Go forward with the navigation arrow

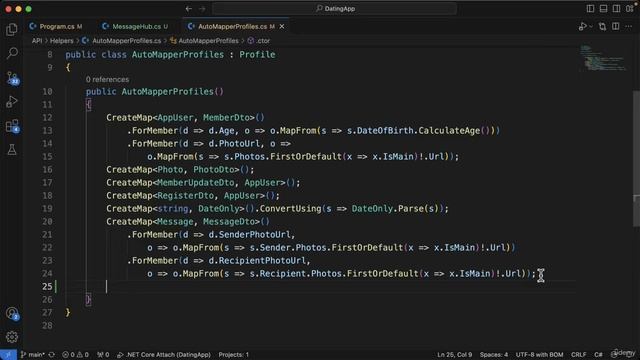coord(202,9)
